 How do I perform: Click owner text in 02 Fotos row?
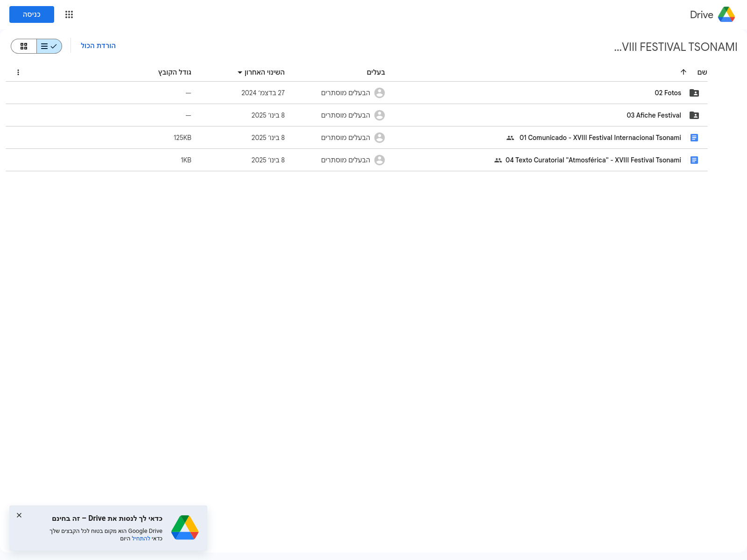tap(345, 93)
